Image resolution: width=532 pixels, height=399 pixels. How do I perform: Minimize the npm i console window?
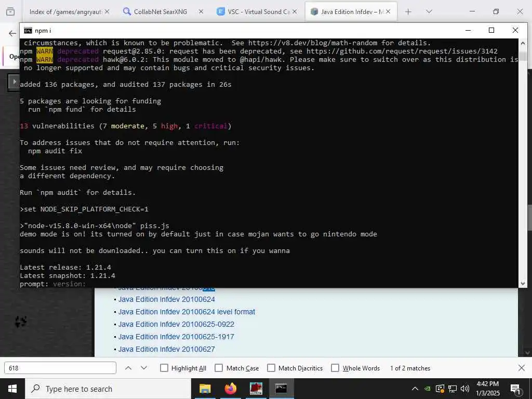(468, 31)
